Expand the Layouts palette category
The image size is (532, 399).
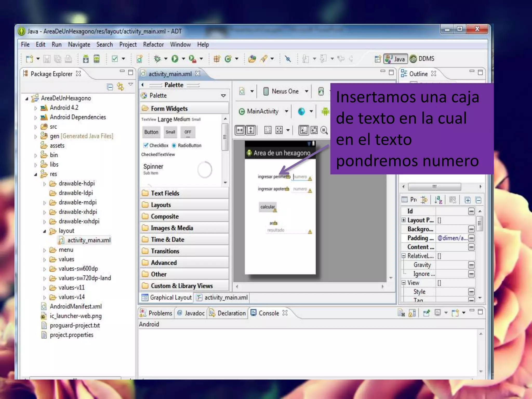184,205
